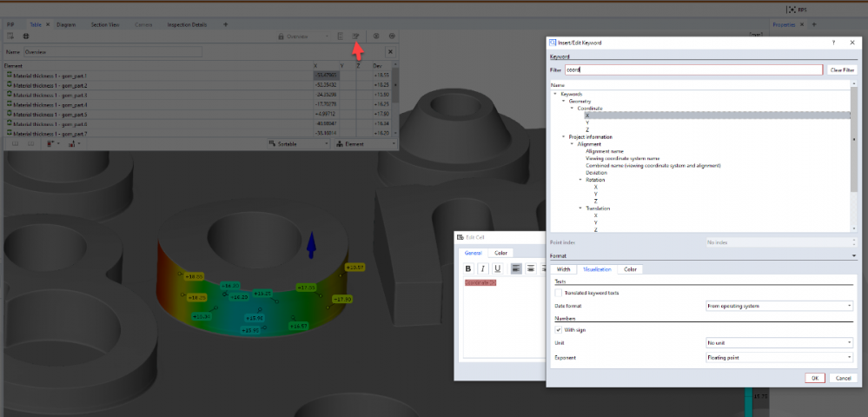Click the OK button

pyautogui.click(x=815, y=378)
